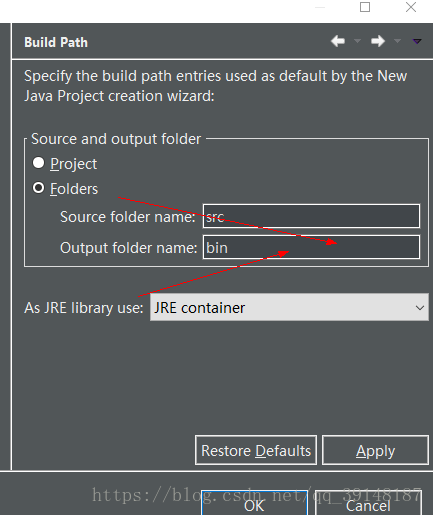Click the Apply button
This screenshot has width=433, height=515.
coord(375,450)
